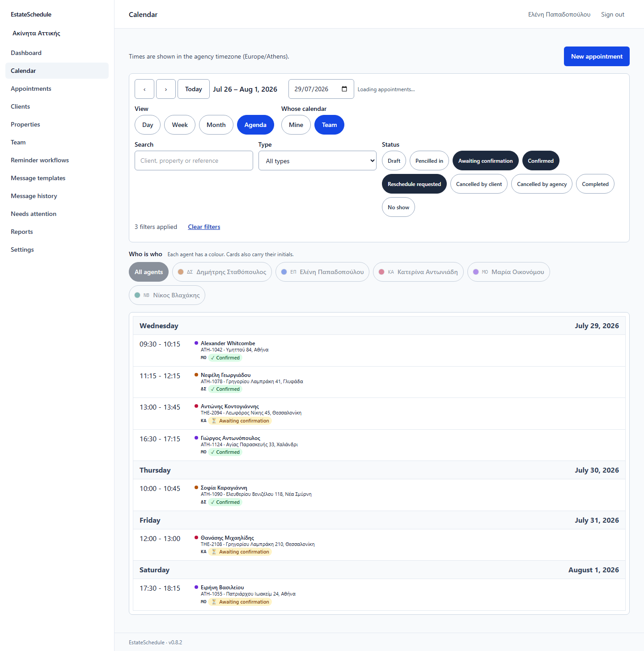Screen dimensions: 644x651
Task: Toggle Pencilled in status filter
Action: (429, 161)
